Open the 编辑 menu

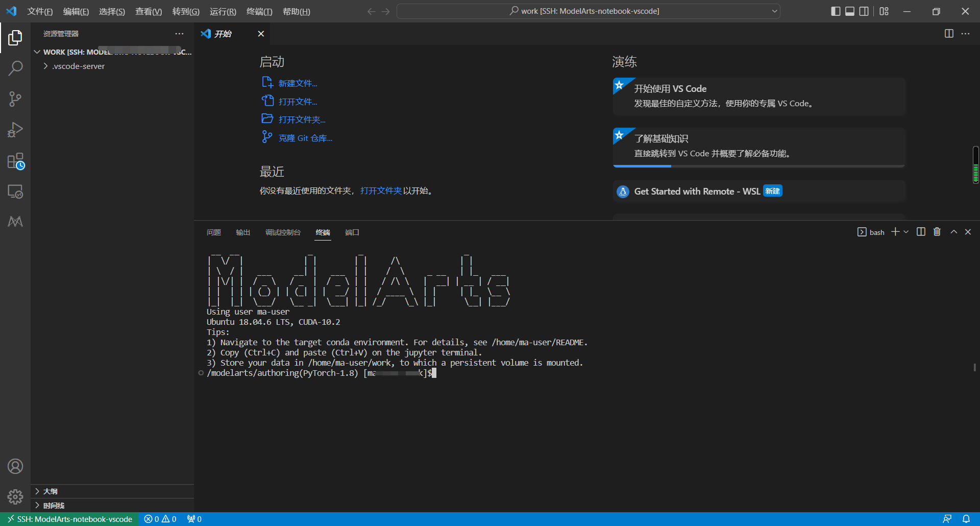click(76, 11)
